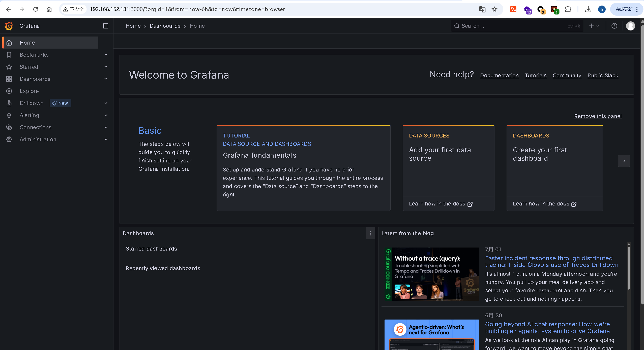Toggle the sidebar dock menu icon
Viewport: 644px width, 350px height.
(x=106, y=26)
